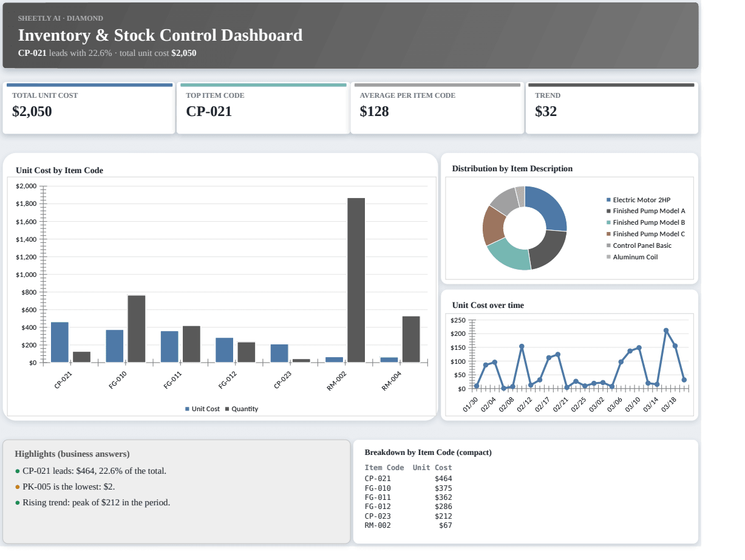The height and width of the screenshot is (560, 745).
Task: Click the RM-002 row in breakdown table
Action: (x=408, y=525)
